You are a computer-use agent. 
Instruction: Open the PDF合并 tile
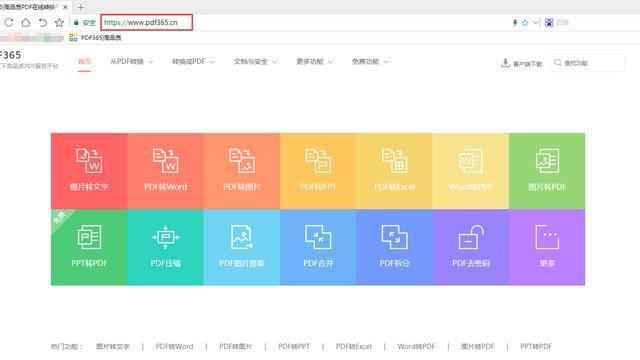(318, 247)
